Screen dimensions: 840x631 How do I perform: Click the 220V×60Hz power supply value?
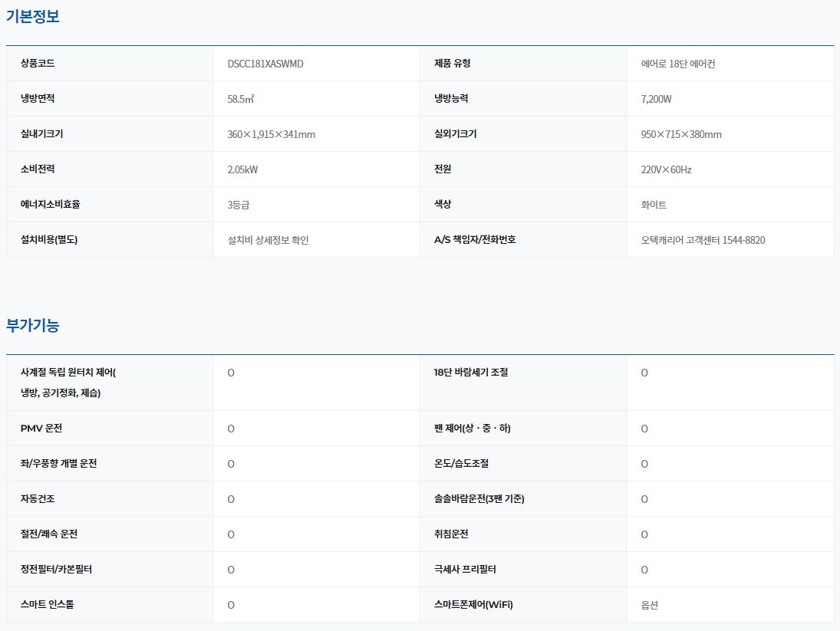click(x=666, y=169)
